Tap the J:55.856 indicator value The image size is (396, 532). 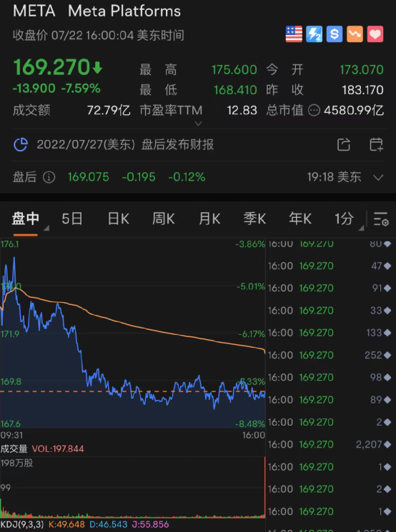(150, 525)
